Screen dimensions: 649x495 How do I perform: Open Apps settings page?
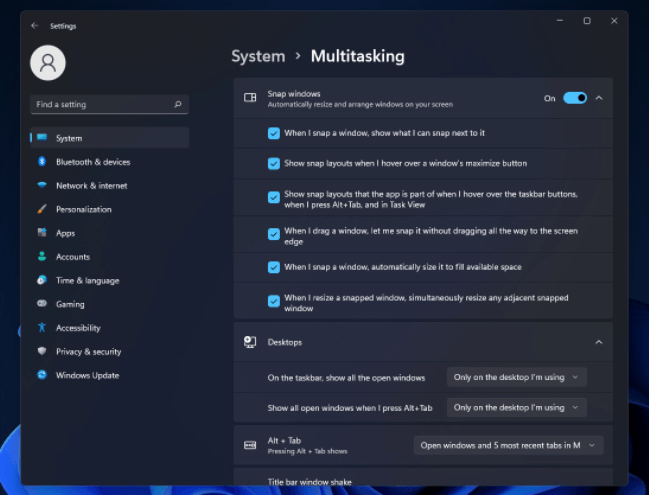(110, 233)
